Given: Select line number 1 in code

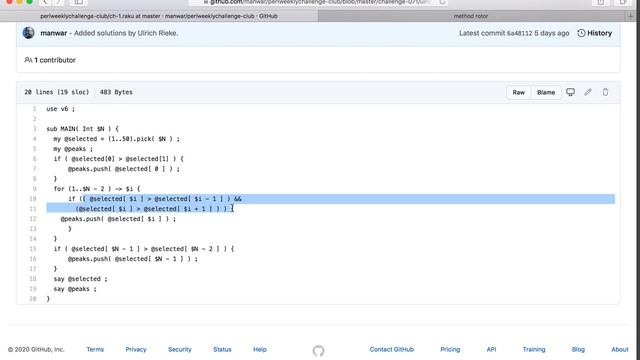Looking at the screenshot, I should pyautogui.click(x=34, y=109).
